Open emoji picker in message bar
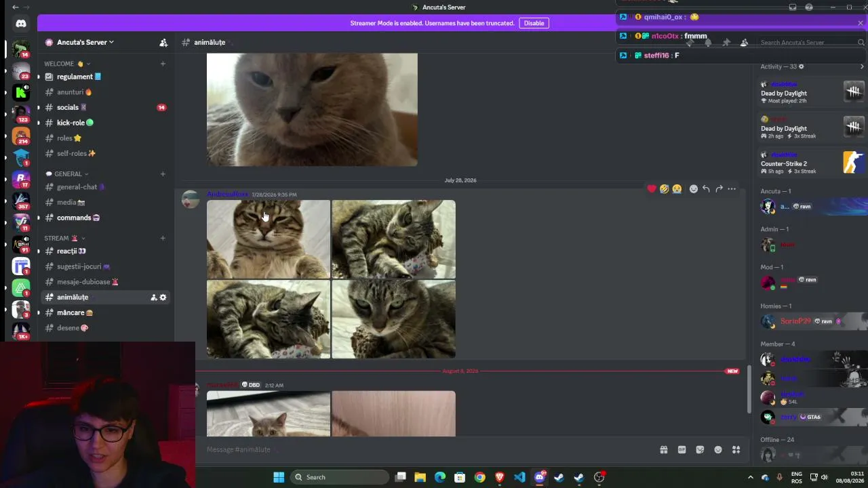 tap(718, 449)
